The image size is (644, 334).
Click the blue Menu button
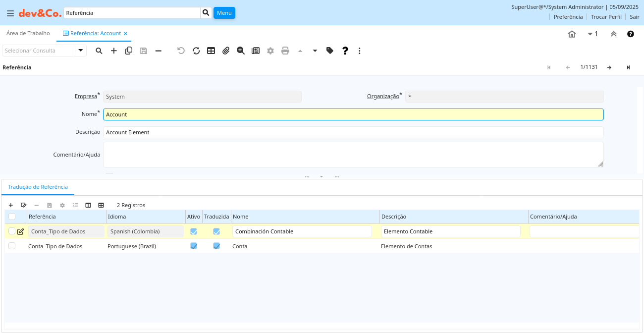pos(224,13)
